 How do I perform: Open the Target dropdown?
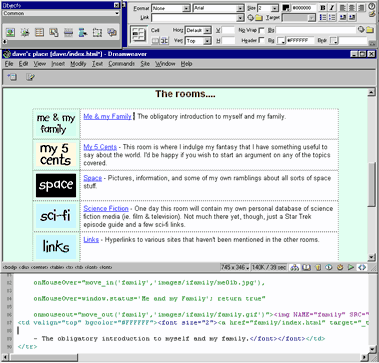click(312, 18)
